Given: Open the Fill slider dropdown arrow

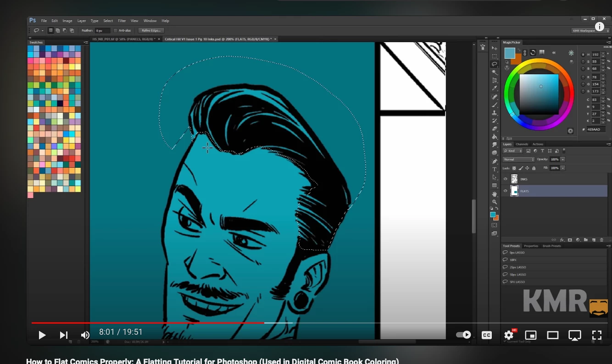Looking at the screenshot, I should click(563, 168).
